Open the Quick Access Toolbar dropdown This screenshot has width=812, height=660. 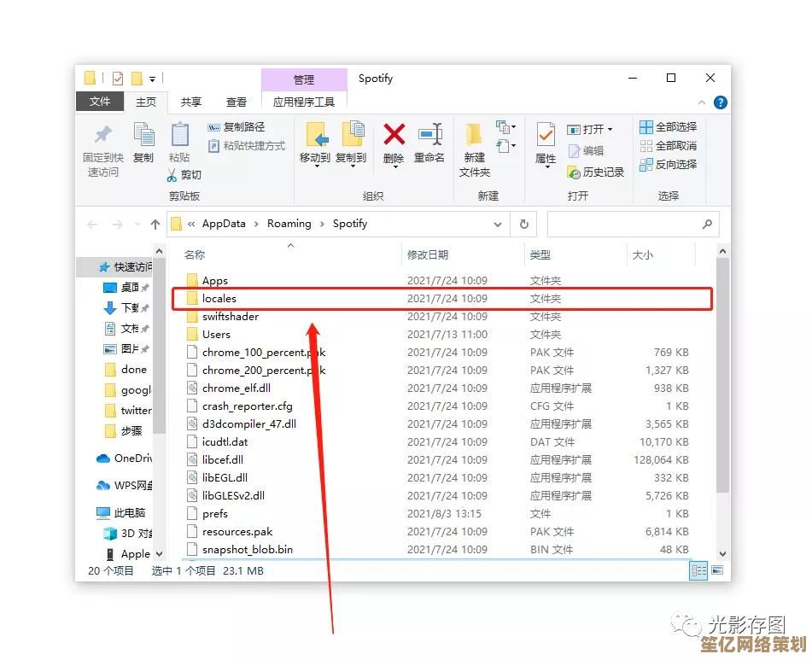tap(152, 79)
